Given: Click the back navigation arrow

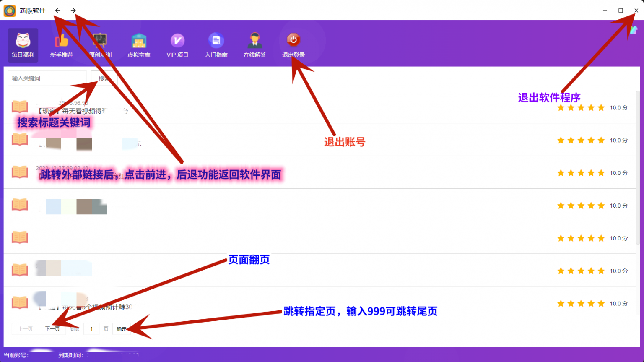Looking at the screenshot, I should [x=57, y=10].
